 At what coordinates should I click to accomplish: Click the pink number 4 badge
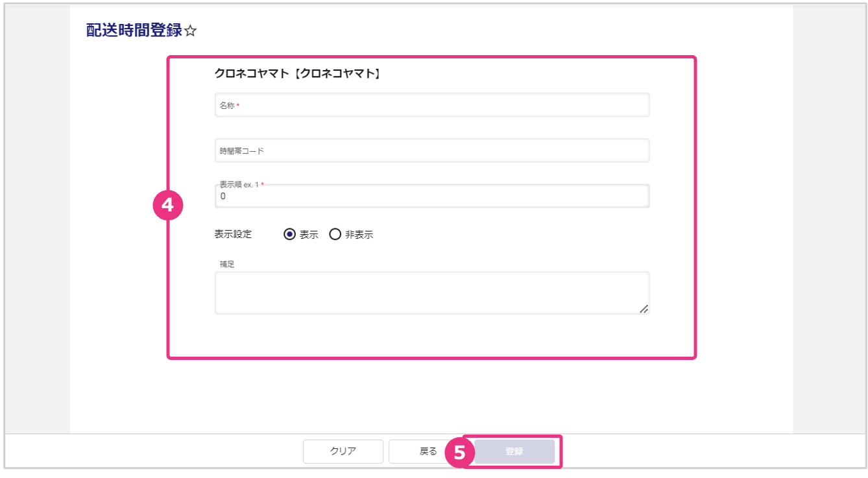[x=168, y=206]
